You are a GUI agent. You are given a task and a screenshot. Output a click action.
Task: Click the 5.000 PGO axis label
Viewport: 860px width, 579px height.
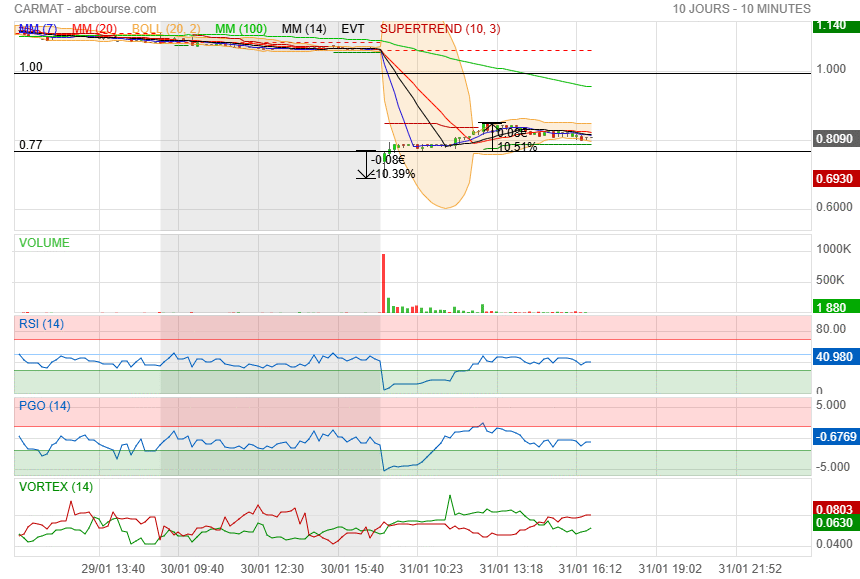point(831,405)
